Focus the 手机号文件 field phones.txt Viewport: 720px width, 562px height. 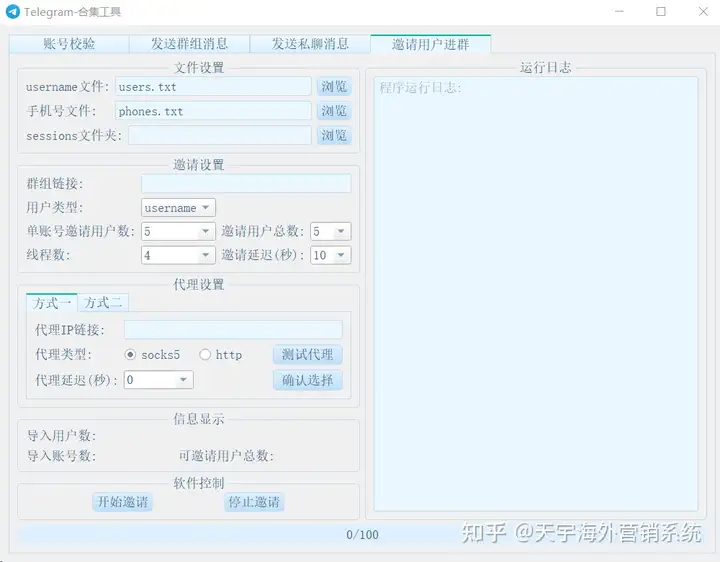pos(213,111)
